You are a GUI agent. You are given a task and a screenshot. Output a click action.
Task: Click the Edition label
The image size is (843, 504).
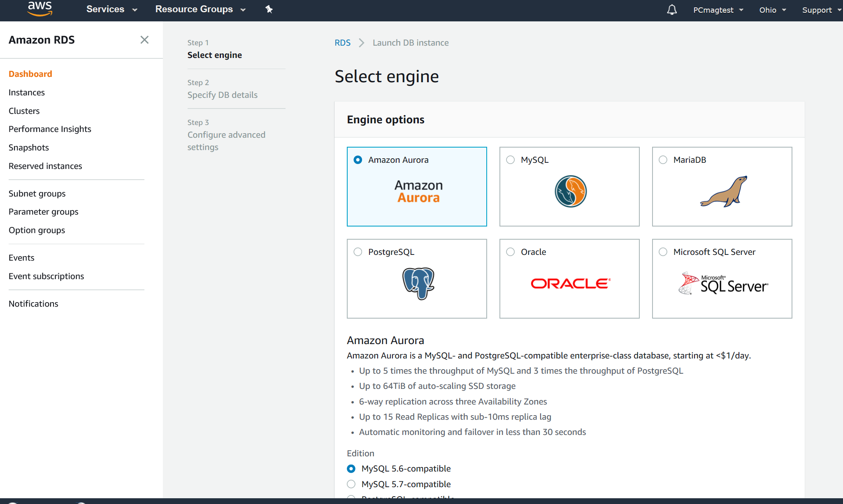click(360, 453)
